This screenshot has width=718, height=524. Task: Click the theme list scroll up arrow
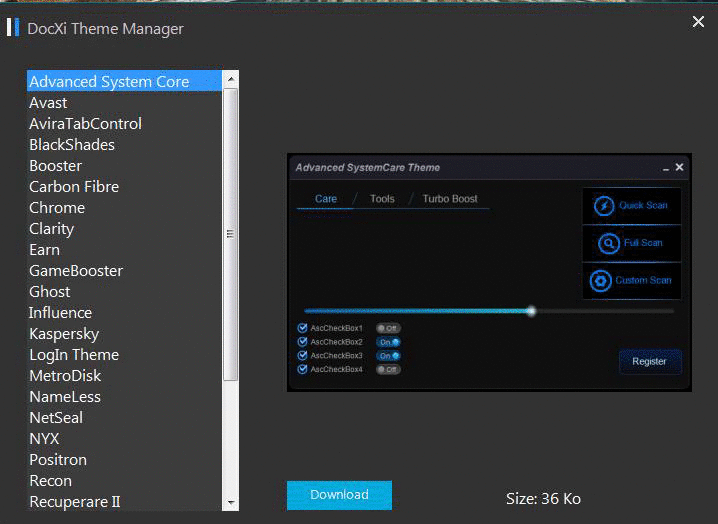(231, 79)
